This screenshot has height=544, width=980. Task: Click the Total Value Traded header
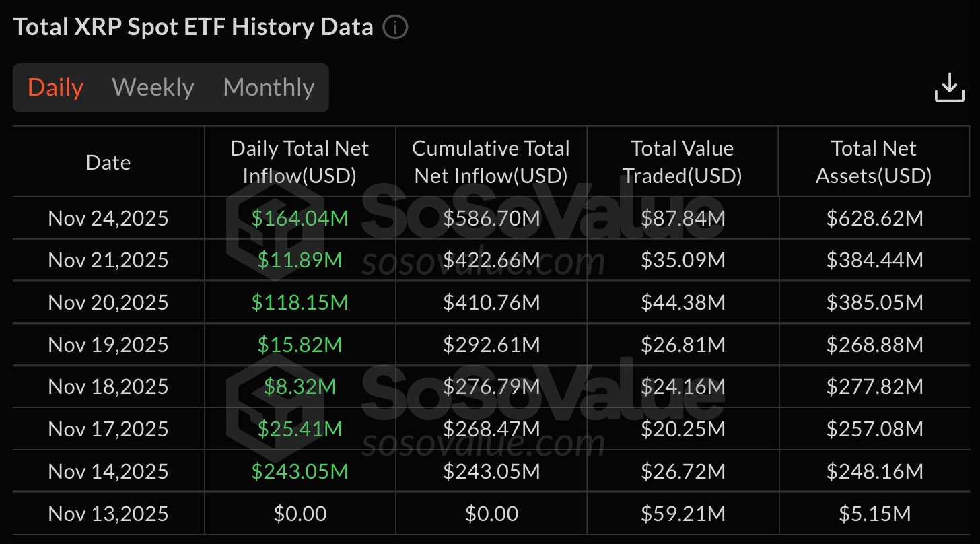[682, 162]
